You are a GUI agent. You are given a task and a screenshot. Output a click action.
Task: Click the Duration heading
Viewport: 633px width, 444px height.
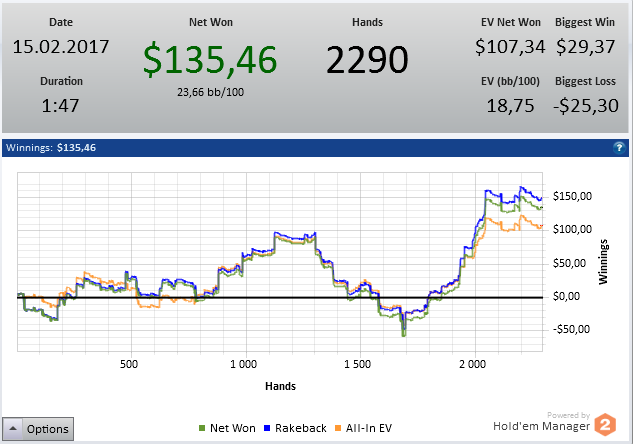pos(61,81)
